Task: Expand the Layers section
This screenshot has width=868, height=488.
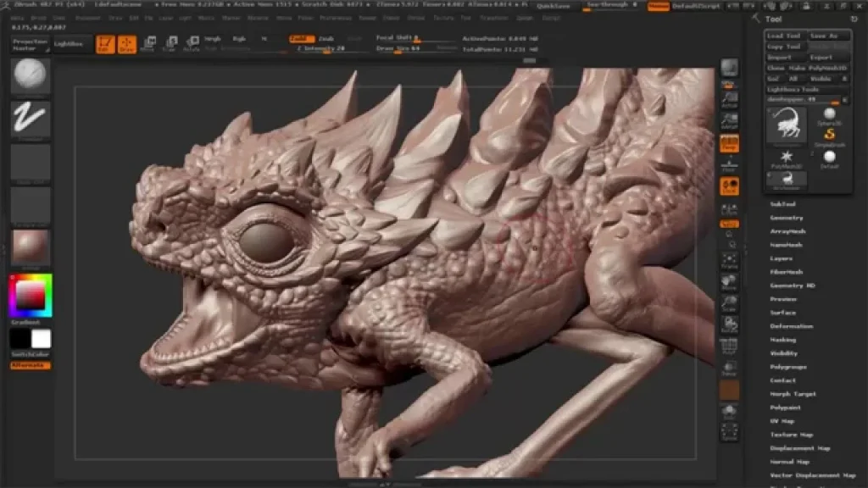Action: (781, 258)
